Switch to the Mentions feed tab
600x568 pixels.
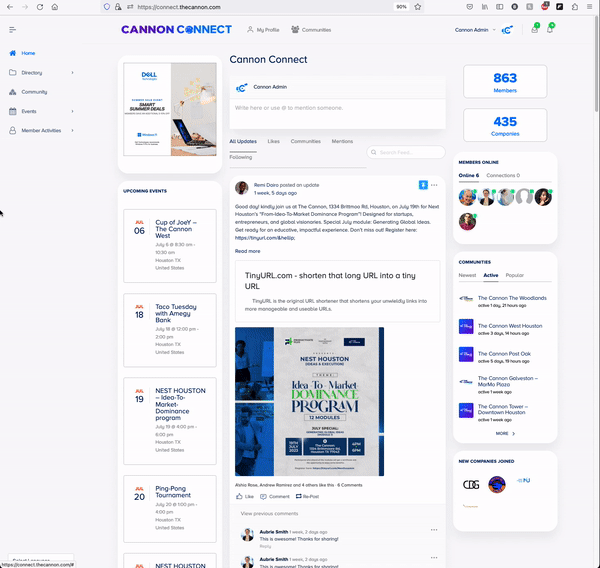(x=342, y=142)
